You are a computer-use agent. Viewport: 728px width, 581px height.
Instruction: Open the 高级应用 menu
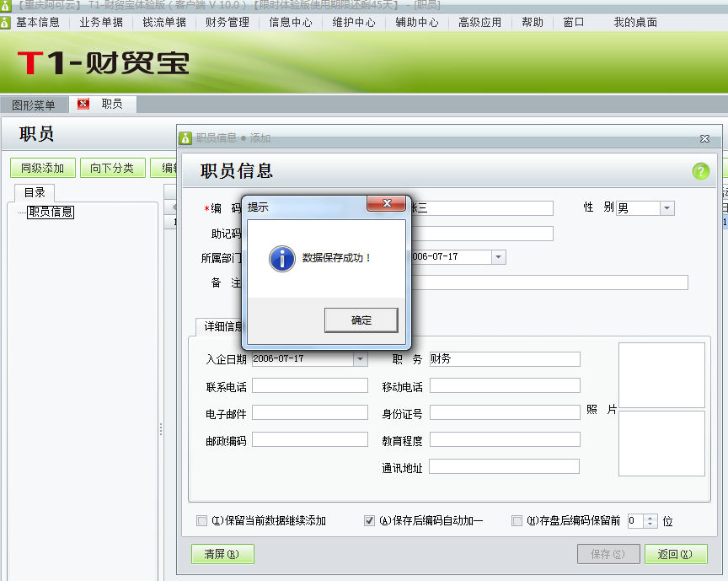click(x=480, y=22)
